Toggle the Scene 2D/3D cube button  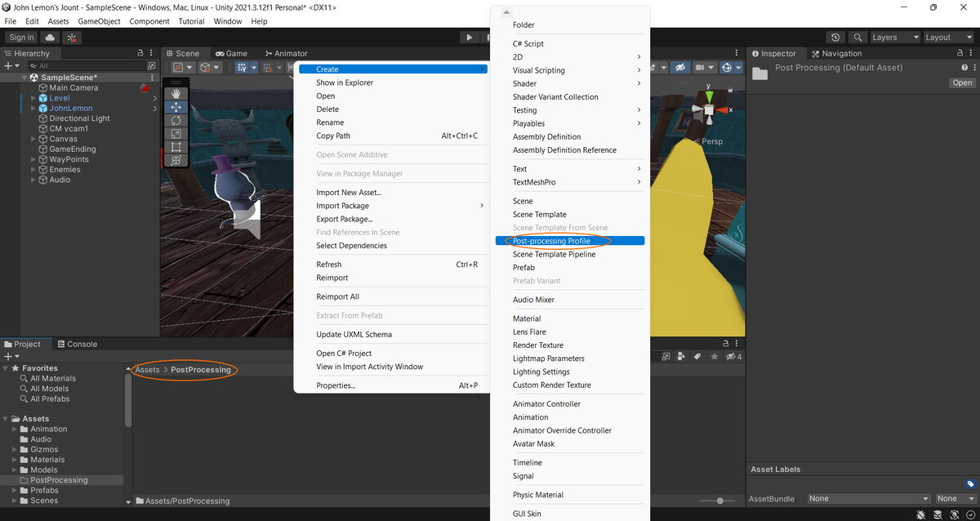coord(210,67)
